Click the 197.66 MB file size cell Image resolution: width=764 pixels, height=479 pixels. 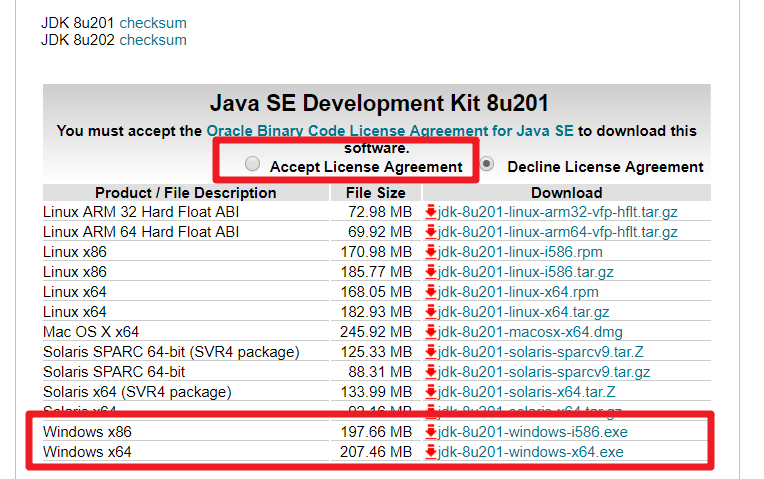coord(376,432)
